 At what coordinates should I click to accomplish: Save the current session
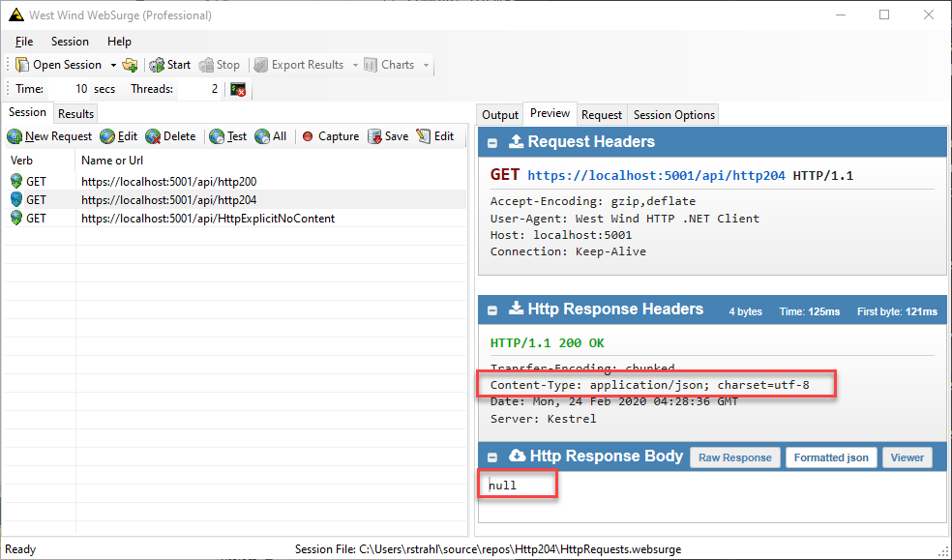388,136
